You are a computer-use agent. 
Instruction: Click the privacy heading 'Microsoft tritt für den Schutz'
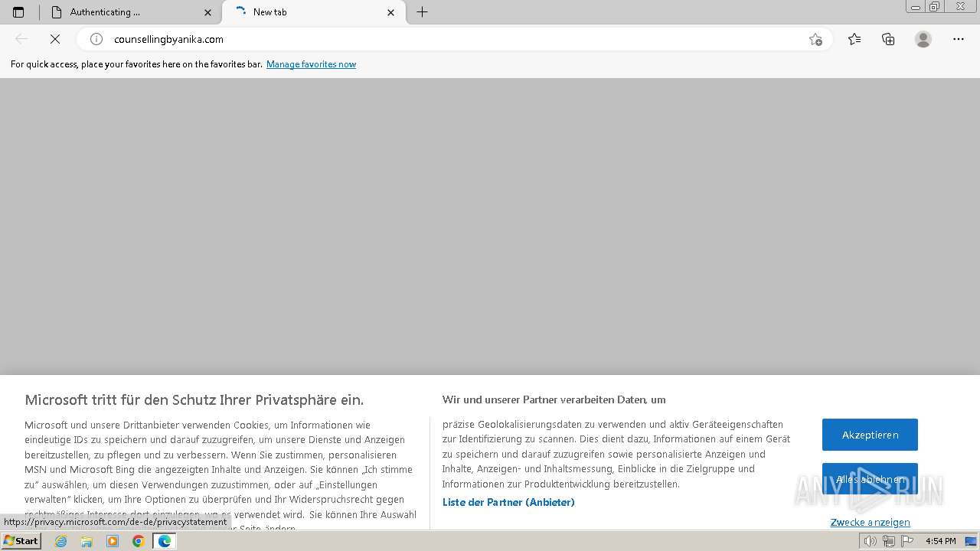pyautogui.click(x=194, y=399)
